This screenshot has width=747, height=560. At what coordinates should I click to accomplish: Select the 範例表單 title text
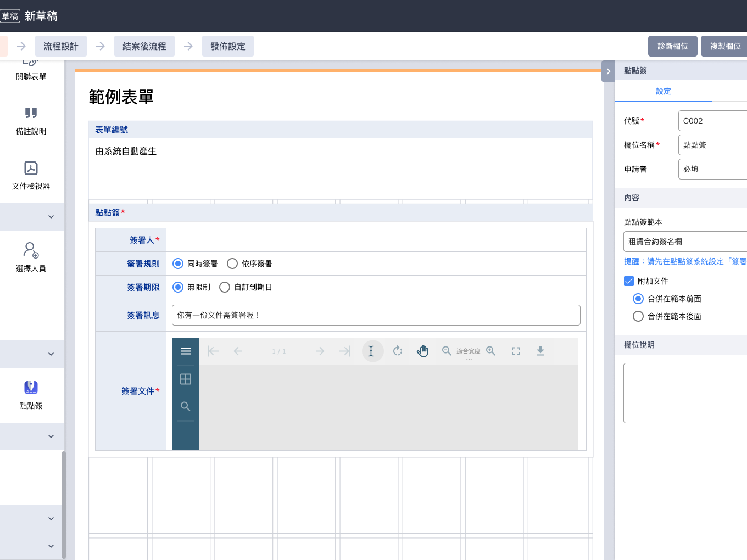(121, 97)
